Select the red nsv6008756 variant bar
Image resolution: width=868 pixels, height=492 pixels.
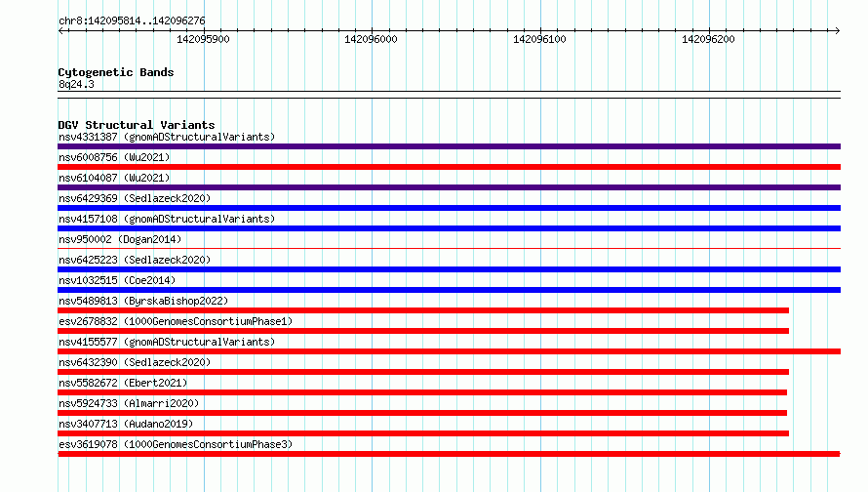pyautogui.click(x=449, y=167)
